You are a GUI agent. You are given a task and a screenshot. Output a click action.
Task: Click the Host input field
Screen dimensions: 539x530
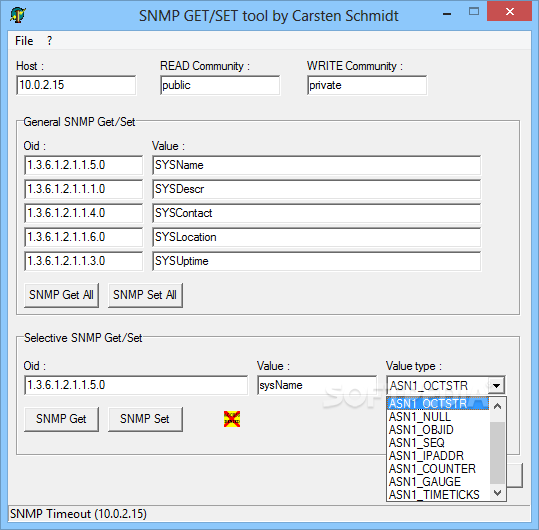click(x=76, y=85)
